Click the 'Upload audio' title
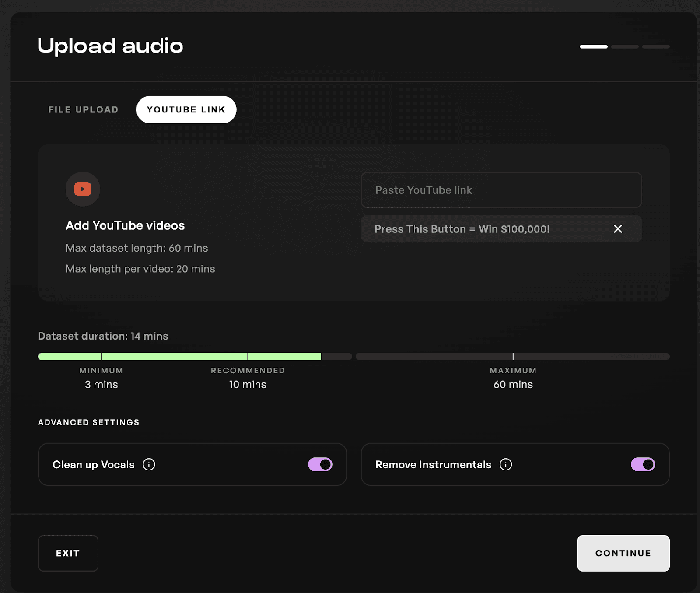The image size is (700, 593). point(110,46)
